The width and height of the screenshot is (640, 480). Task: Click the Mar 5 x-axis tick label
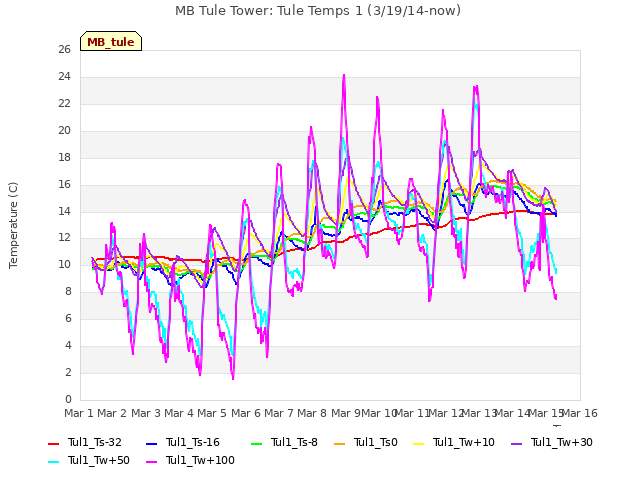[x=212, y=413]
